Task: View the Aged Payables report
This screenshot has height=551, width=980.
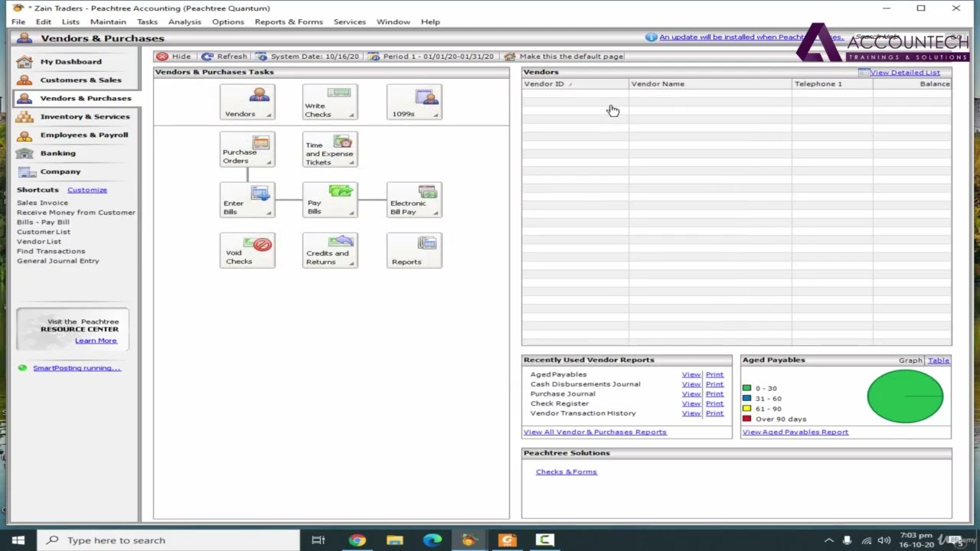Action: coord(691,375)
